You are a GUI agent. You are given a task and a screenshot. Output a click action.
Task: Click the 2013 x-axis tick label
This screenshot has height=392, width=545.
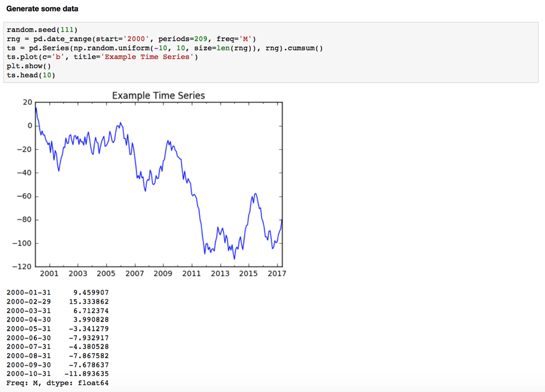(220, 273)
